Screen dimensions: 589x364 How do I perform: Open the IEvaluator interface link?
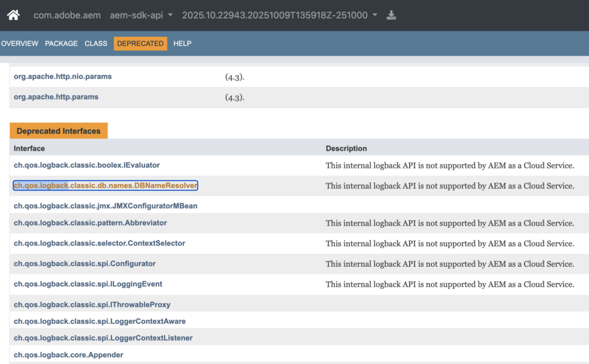(87, 166)
